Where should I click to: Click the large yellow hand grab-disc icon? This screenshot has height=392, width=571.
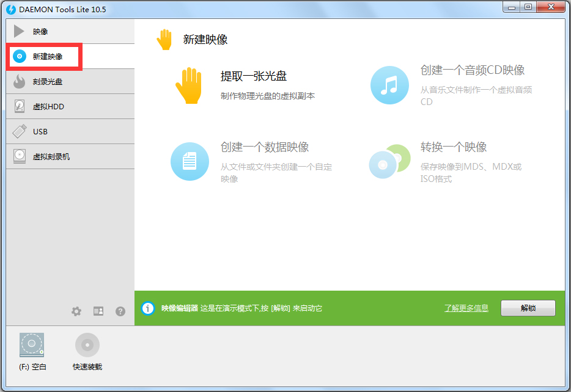(x=189, y=85)
